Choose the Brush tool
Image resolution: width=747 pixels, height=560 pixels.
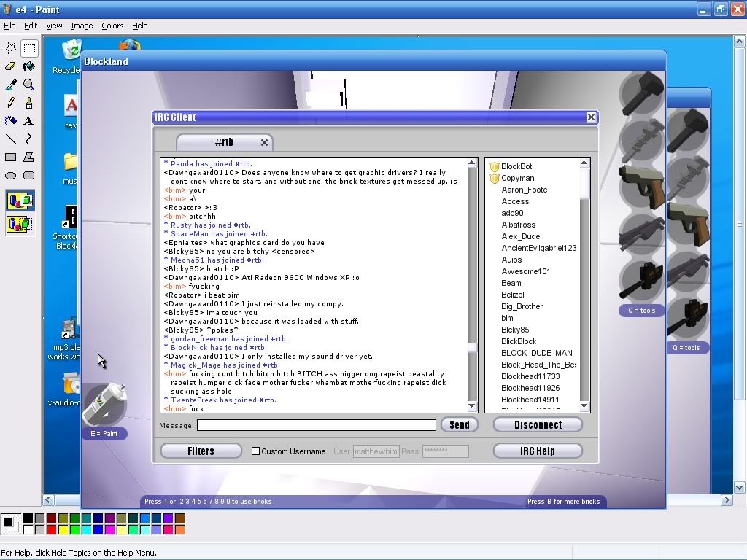click(x=29, y=102)
